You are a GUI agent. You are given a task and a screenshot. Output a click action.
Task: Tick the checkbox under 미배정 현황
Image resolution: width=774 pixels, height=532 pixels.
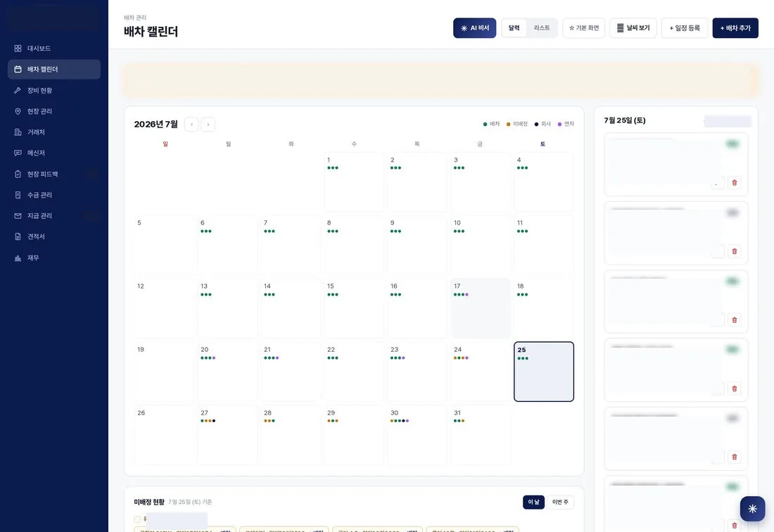[137, 519]
